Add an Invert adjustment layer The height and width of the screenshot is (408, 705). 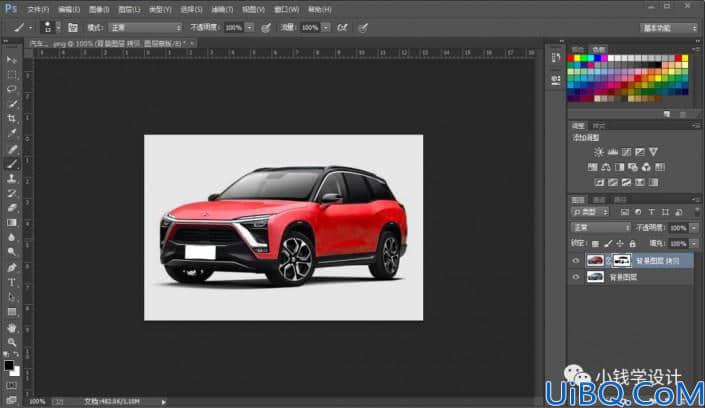[599, 182]
